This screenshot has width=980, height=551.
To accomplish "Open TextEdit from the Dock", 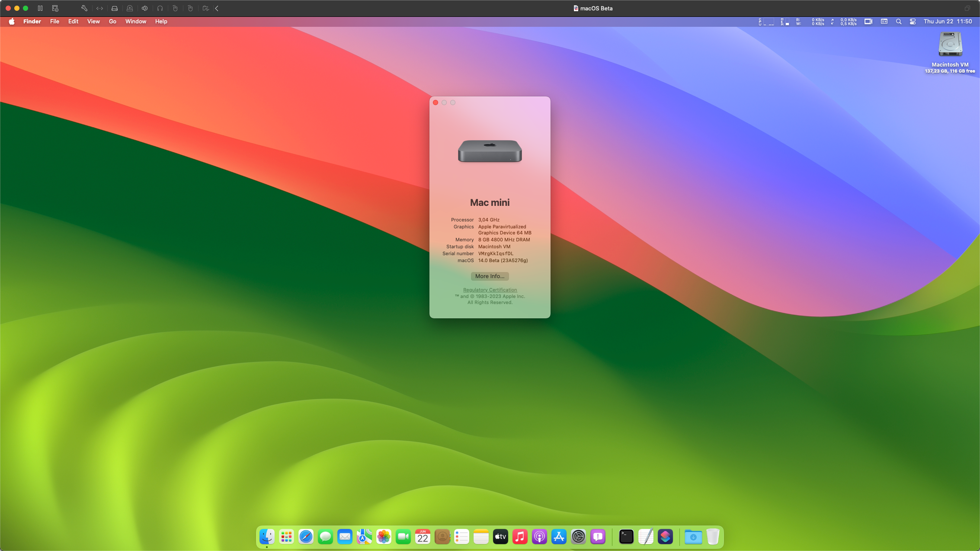I will pyautogui.click(x=646, y=537).
